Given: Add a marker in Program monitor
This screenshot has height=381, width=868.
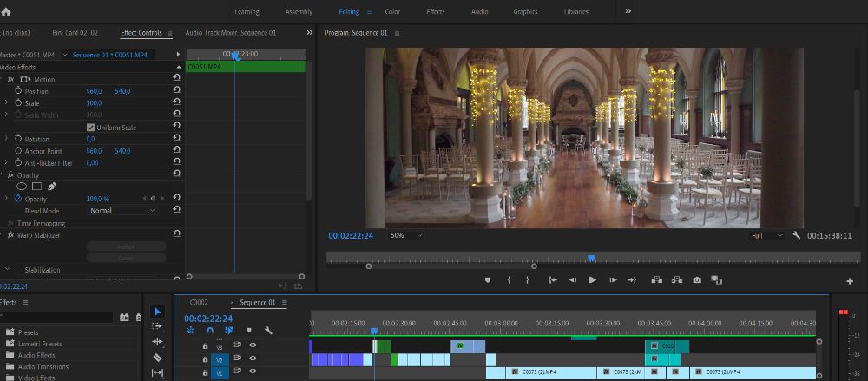Looking at the screenshot, I should (x=488, y=280).
